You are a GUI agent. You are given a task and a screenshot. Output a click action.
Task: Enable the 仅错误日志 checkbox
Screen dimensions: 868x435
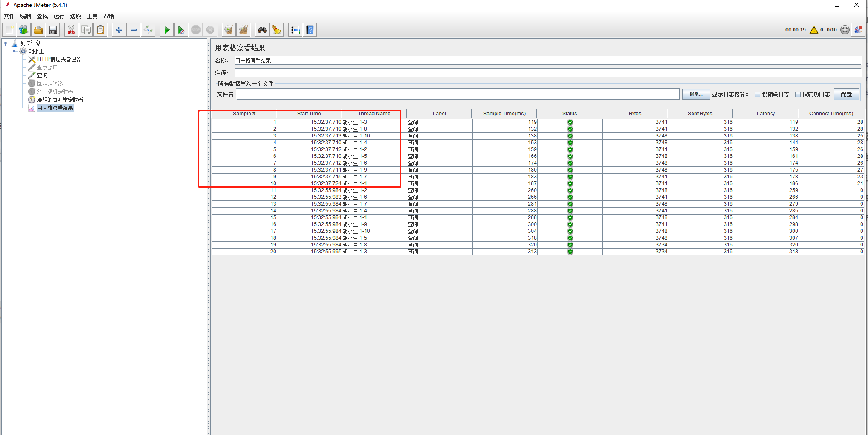click(x=758, y=94)
